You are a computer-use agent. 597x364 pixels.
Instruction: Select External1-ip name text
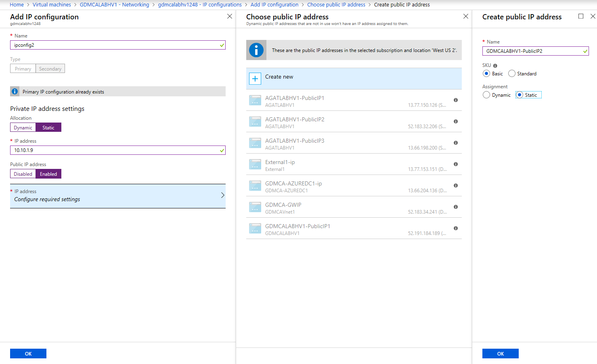coord(280,162)
